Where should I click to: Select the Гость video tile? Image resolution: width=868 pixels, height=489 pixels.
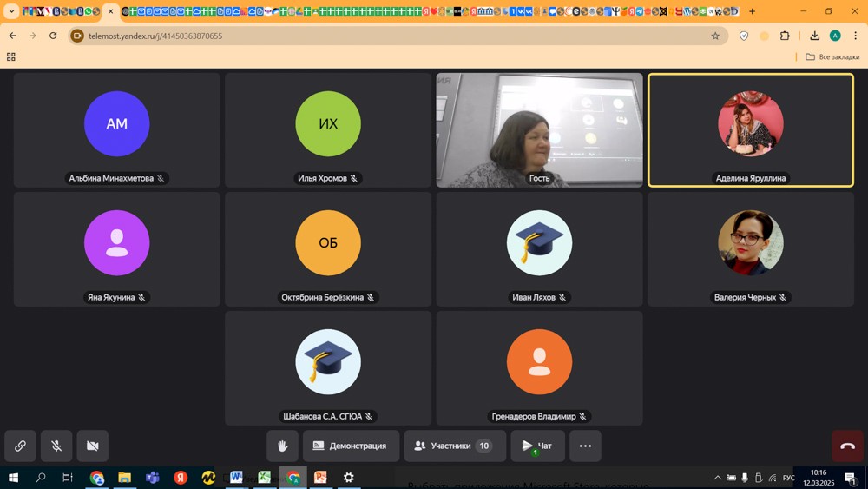[539, 130]
